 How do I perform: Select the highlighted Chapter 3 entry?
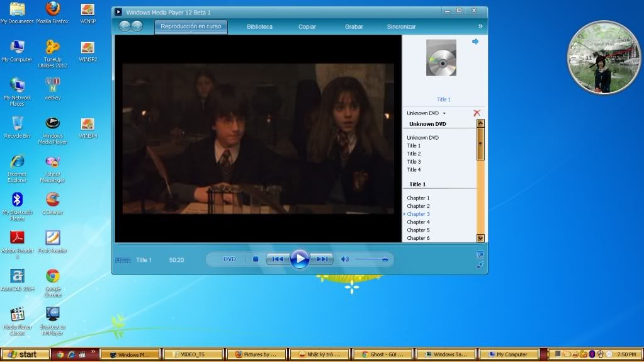tap(418, 214)
